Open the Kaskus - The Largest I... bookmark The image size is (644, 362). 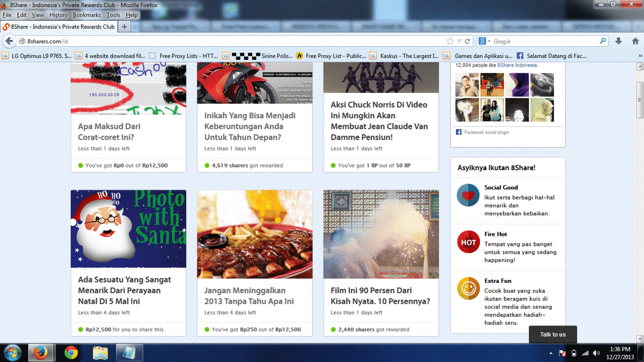[405, 56]
